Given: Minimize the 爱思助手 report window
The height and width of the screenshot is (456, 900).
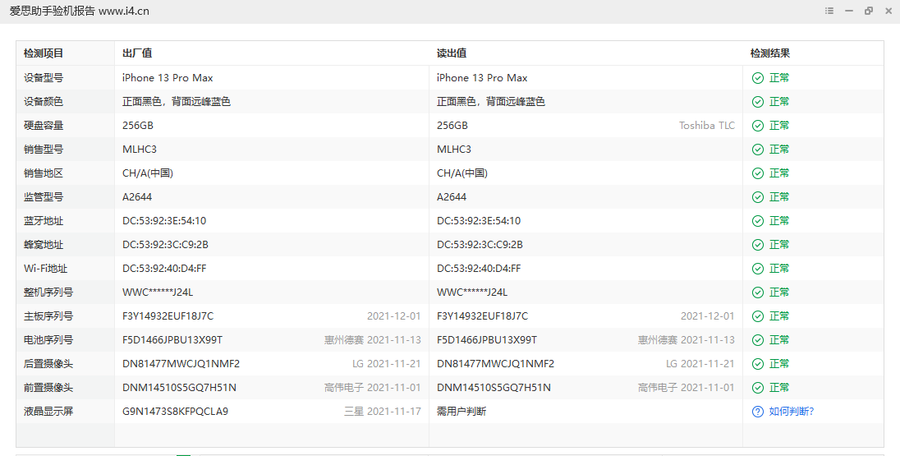Looking at the screenshot, I should click(x=849, y=11).
